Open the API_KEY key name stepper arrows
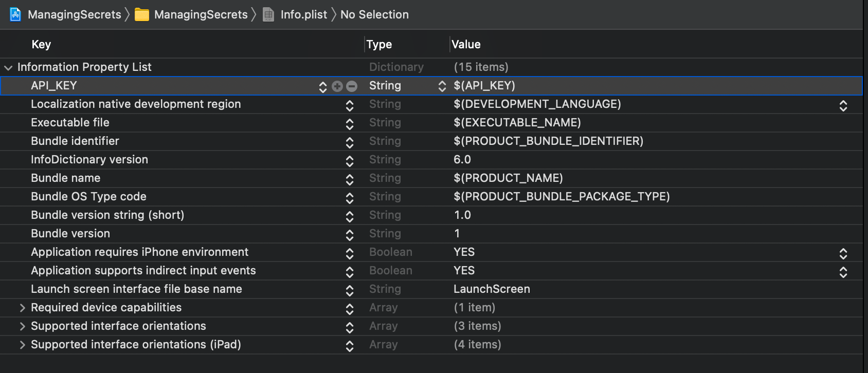868x373 pixels. [x=323, y=87]
